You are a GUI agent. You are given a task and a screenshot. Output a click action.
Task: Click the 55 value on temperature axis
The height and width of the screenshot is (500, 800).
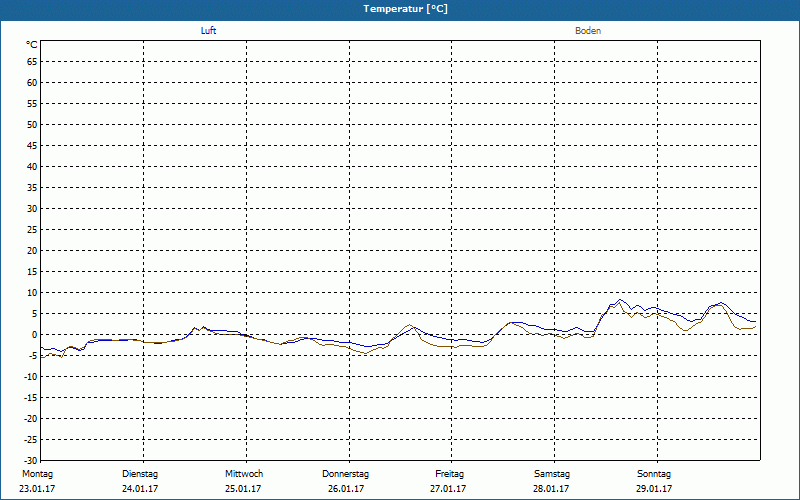point(32,104)
